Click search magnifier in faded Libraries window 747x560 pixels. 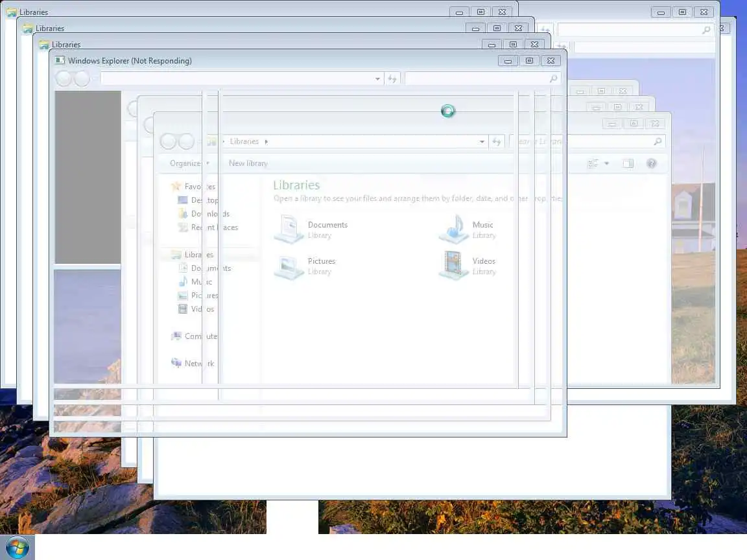[658, 141]
